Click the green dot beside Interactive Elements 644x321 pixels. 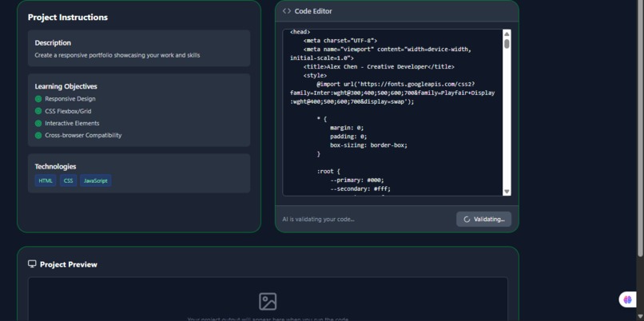38,123
